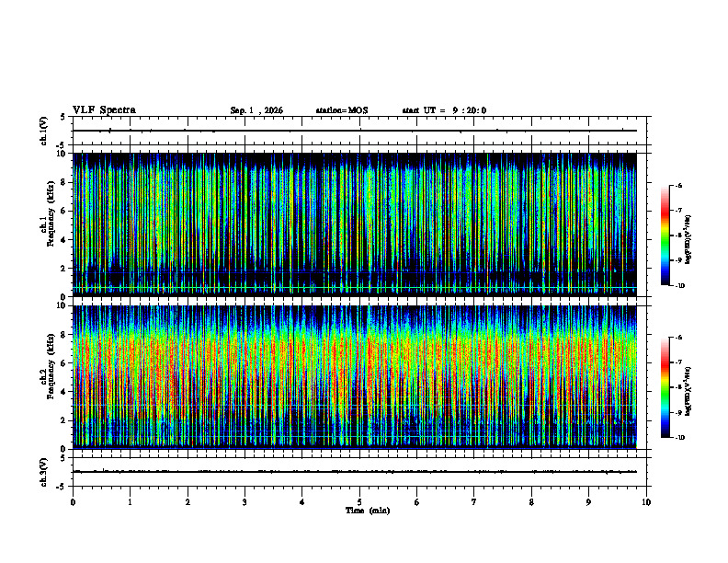Click the 10 minute tick on time axis
The height and width of the screenshot is (563, 728).
[x=646, y=502]
